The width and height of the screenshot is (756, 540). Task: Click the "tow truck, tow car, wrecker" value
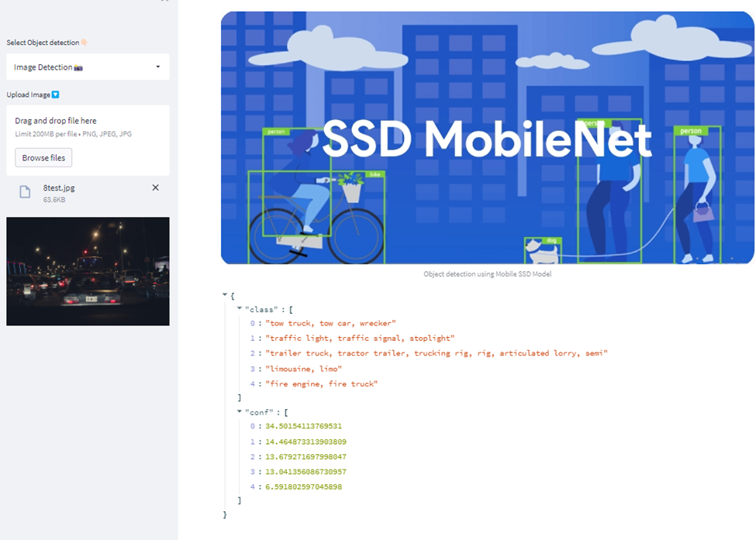[x=330, y=323]
